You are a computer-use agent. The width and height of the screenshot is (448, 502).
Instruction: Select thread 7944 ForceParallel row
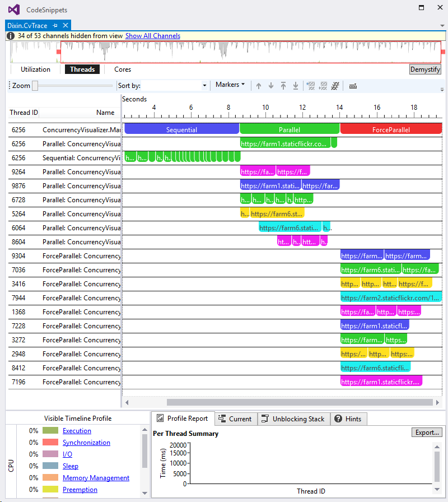coord(225,298)
